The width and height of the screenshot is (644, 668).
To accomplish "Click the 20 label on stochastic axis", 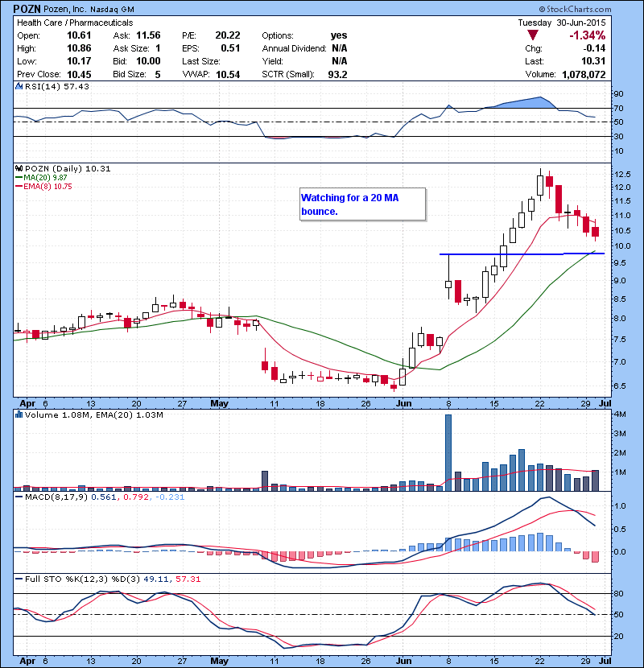I will pyautogui.click(x=618, y=636).
